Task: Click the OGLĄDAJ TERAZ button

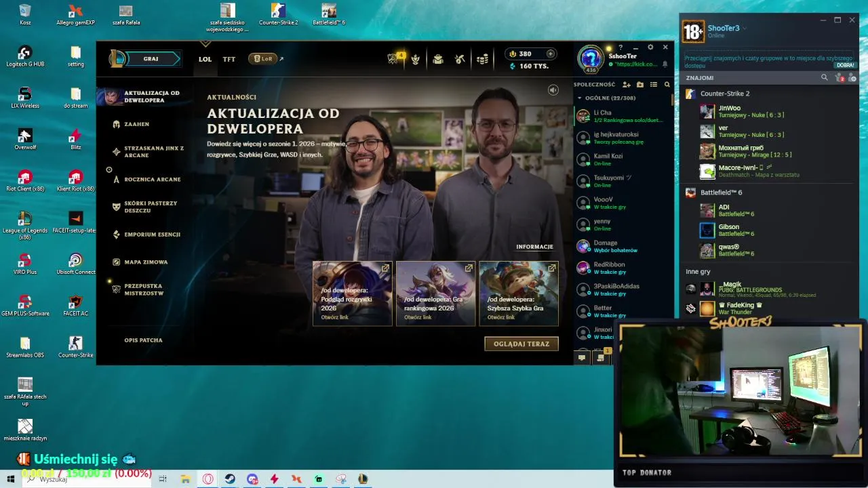Action: pos(521,344)
